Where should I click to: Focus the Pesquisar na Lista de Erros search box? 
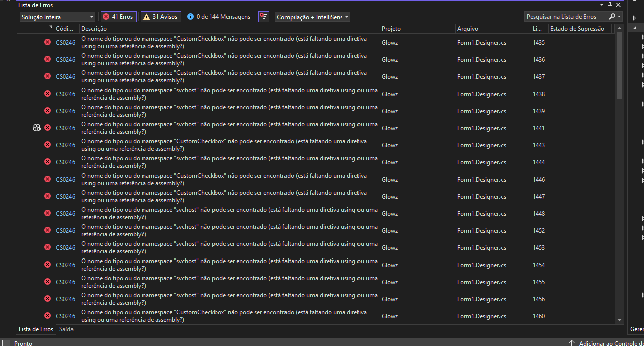tap(565, 17)
